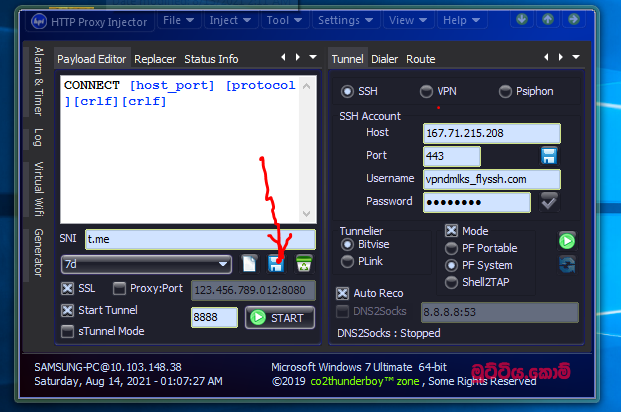621x412 pixels.
Task: Toggle the Mode checkbox
Action: point(451,231)
